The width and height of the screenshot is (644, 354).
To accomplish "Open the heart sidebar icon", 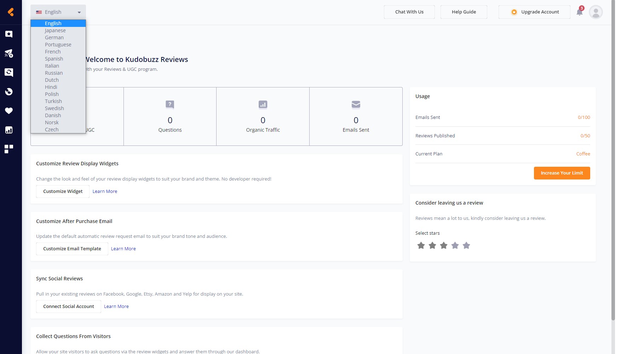I will click(9, 111).
